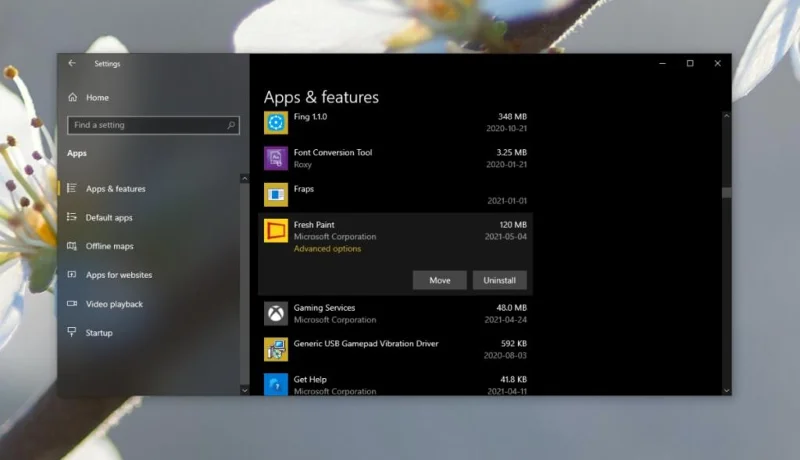Click the 48.0 MB size of Gaming Services
800x460 pixels.
[512, 308]
